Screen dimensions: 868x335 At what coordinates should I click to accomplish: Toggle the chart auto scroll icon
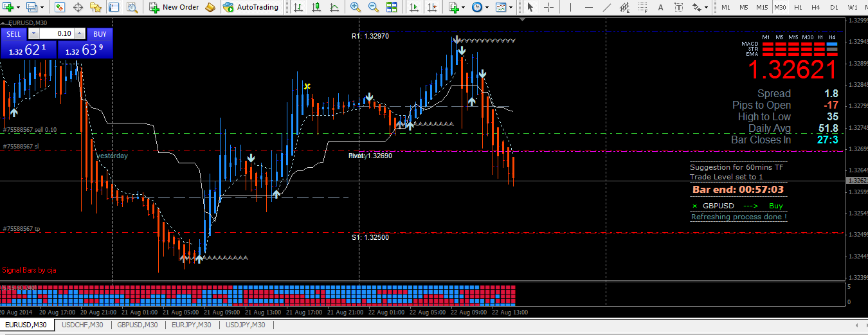click(414, 7)
